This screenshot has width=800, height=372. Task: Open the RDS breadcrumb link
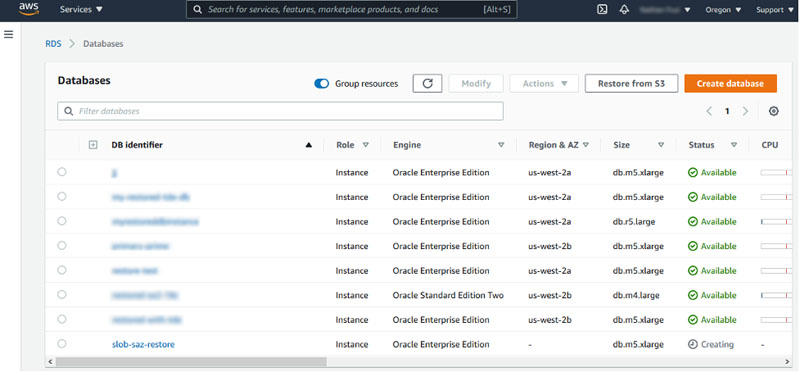53,44
